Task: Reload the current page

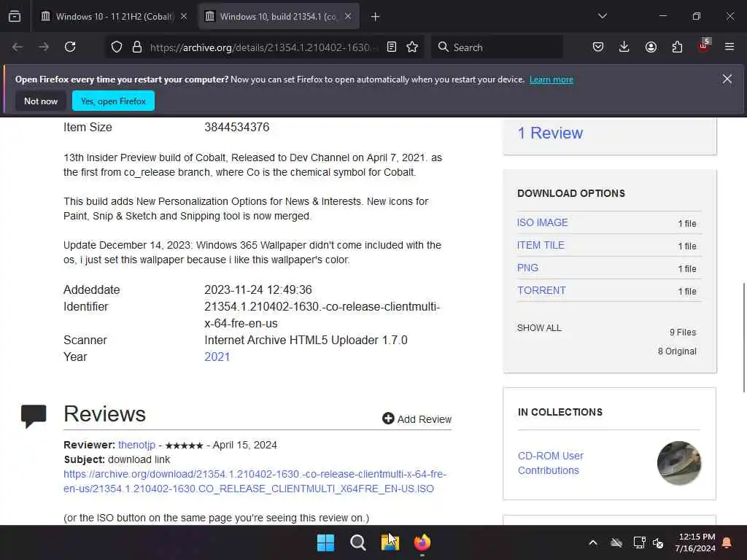Action: (x=70, y=47)
